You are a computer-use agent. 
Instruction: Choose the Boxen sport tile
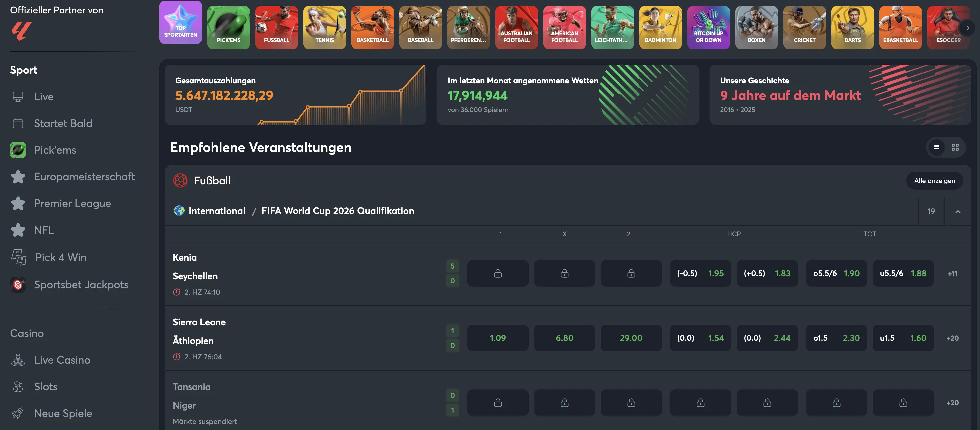pyautogui.click(x=756, y=27)
